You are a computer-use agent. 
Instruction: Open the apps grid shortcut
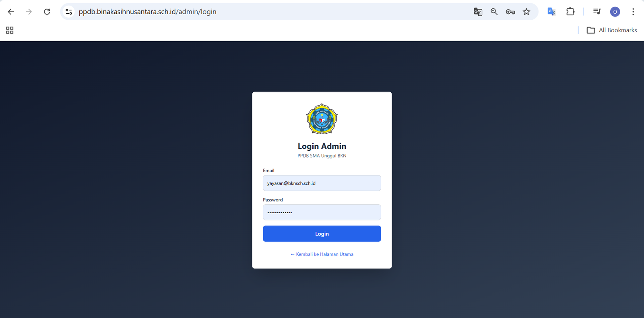point(10,30)
